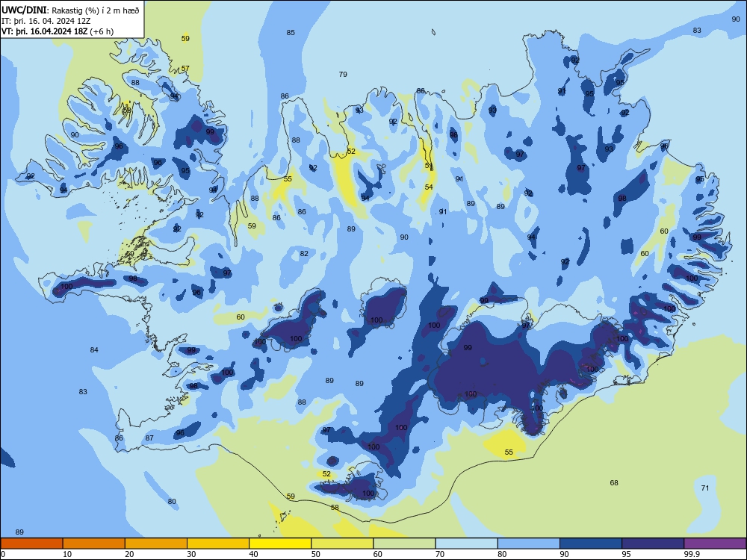Click the humidity value 79 over the sea

coord(343,74)
